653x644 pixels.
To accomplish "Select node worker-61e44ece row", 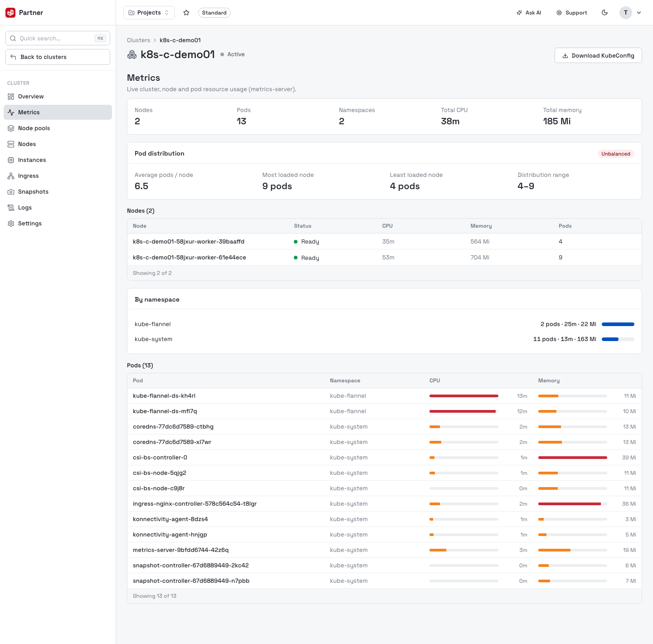I will click(385, 258).
